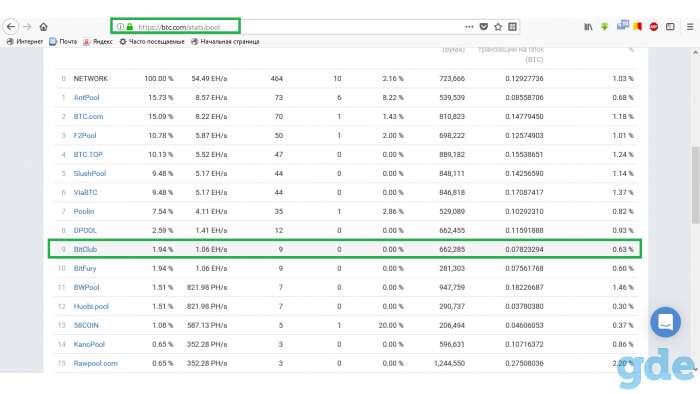Image resolution: width=700 pixels, height=394 pixels.
Task: Click 58COIN's 20.00 % empty blocks value
Action: coord(391,325)
